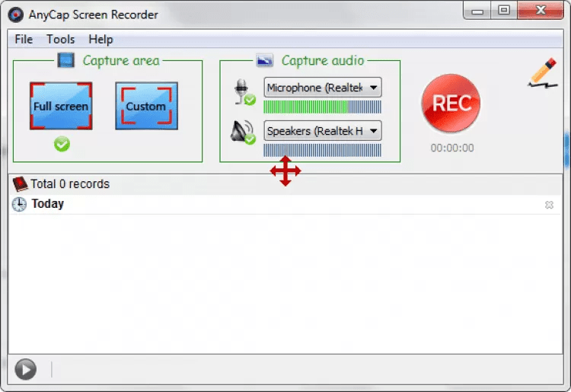Click the green checkmark under Full screen
Image resolution: width=571 pixels, height=392 pixels.
[62, 144]
